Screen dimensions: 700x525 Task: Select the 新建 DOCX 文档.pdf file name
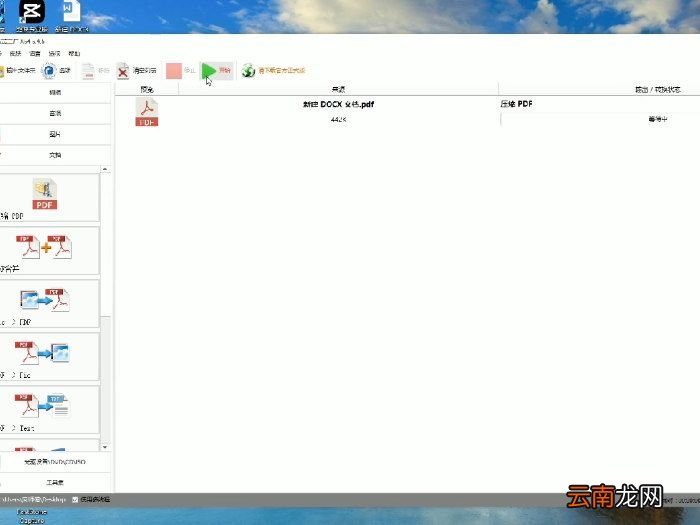click(338, 104)
